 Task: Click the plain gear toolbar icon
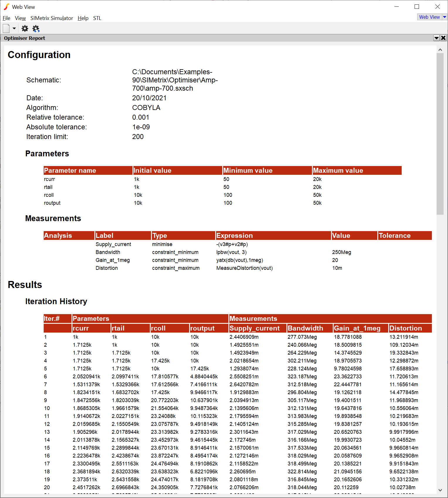coord(25,28)
